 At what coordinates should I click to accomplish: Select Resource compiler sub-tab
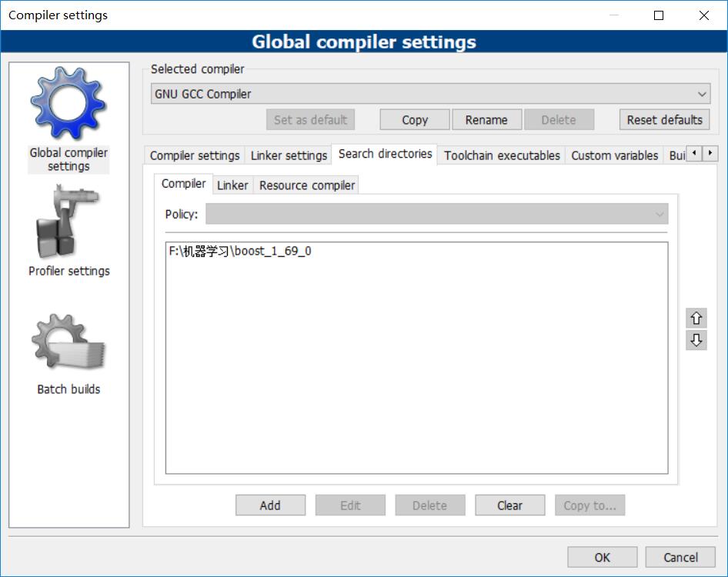(307, 185)
